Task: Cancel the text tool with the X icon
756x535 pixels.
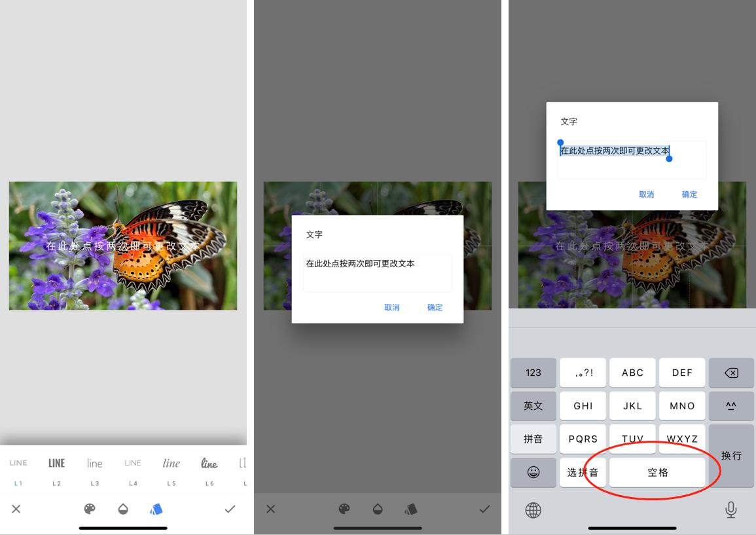Action: 16,509
